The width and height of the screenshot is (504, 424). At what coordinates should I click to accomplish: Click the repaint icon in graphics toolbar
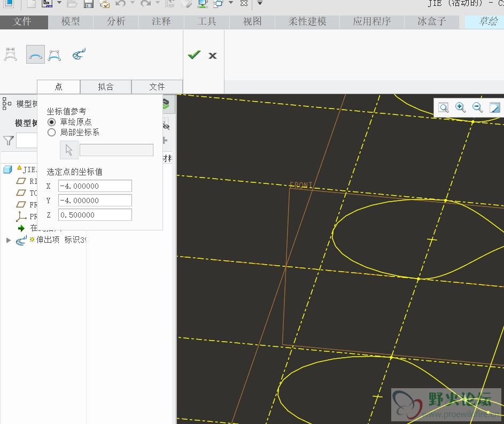(x=495, y=107)
